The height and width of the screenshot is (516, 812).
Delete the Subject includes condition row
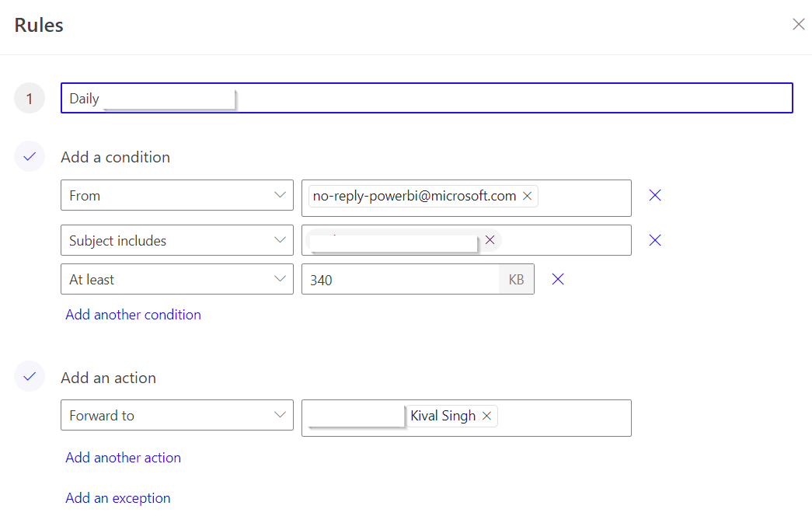pos(655,240)
